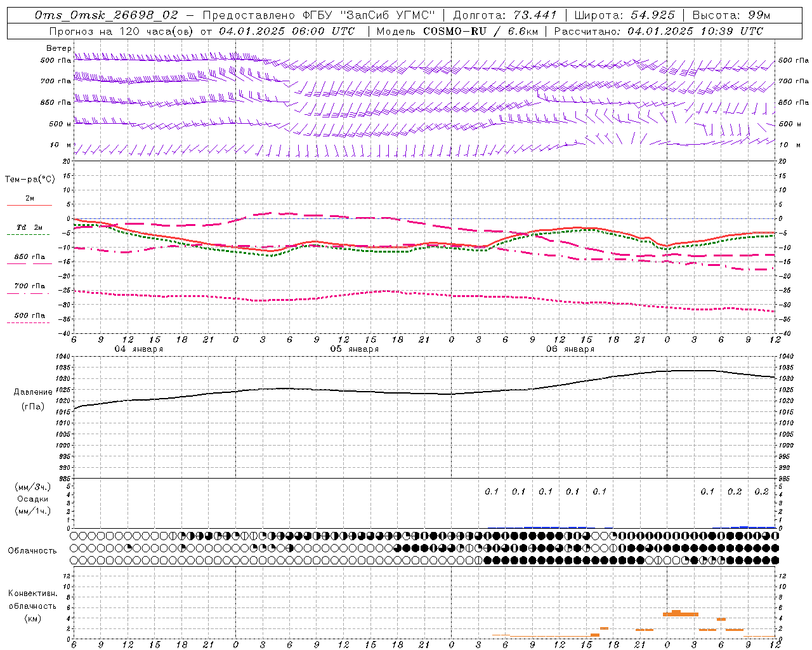Select the latitude value Широта: 54.925
This screenshot has width=812, height=650.
coord(624,15)
